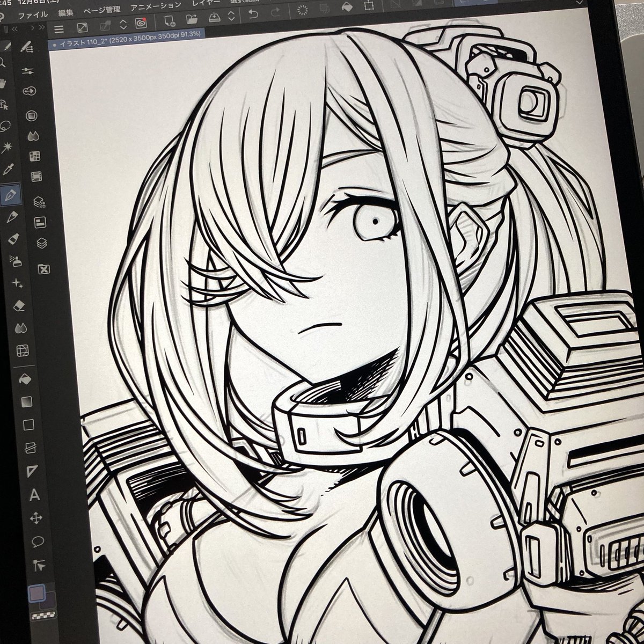Select the Fill bucket tool in toolbar

coord(24,378)
